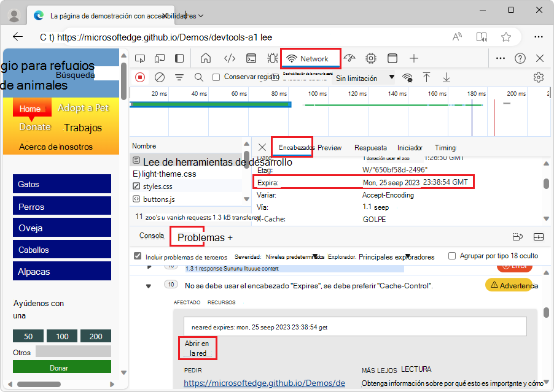This screenshot has width=554, height=392.
Task: Toggle the network filter icon
Action: (x=179, y=77)
